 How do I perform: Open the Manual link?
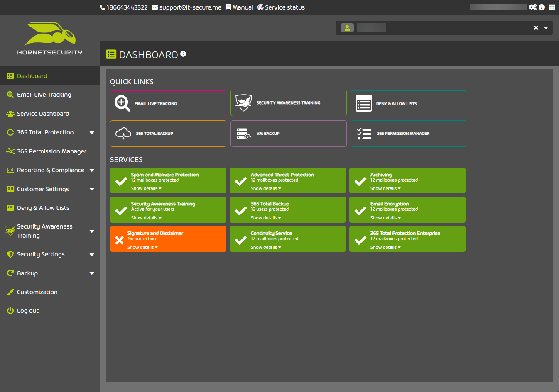tap(240, 7)
